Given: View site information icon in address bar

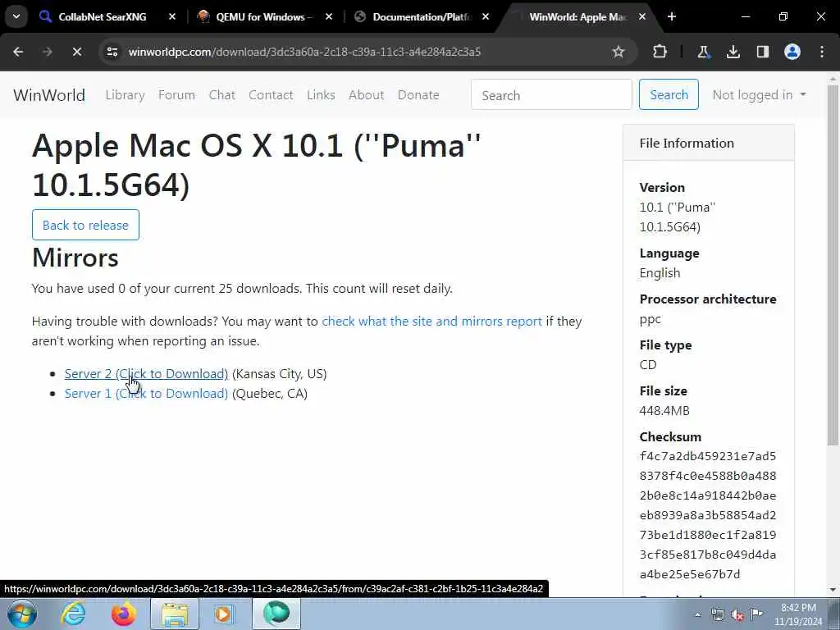Looking at the screenshot, I should point(112,52).
